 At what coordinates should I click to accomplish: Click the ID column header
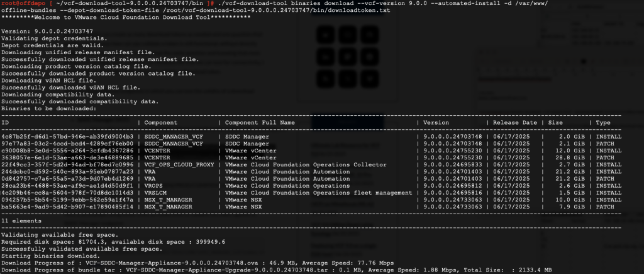pyautogui.click(x=5, y=123)
